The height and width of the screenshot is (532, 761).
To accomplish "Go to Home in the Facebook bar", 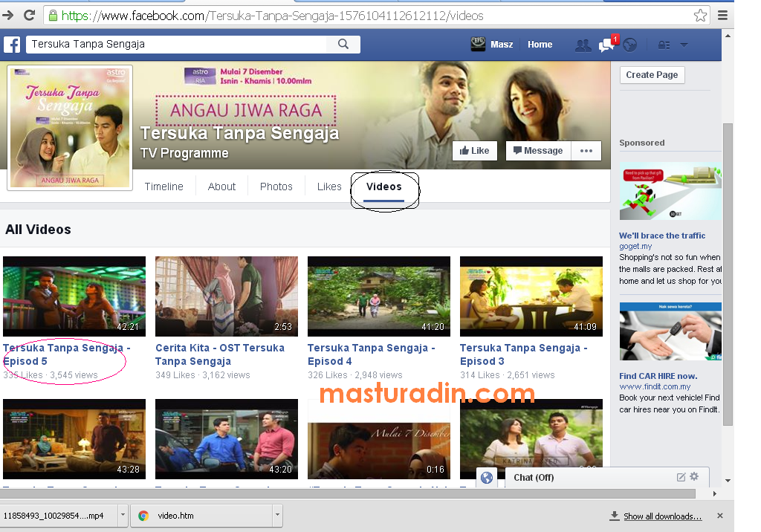I will 540,45.
